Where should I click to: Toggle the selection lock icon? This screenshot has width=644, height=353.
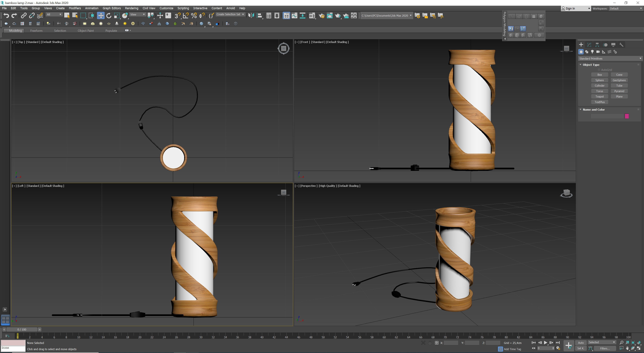coord(430,343)
